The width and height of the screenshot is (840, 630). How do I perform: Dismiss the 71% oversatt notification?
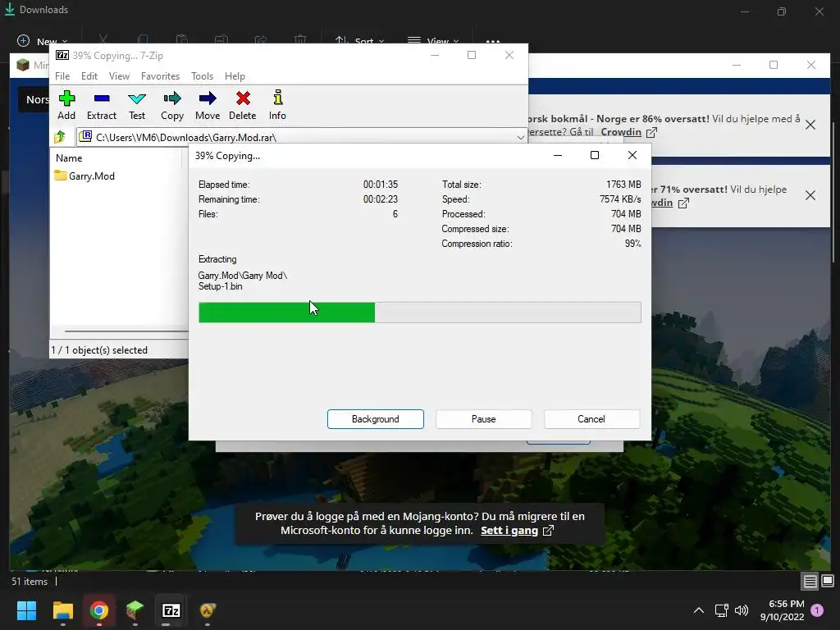[x=810, y=195]
